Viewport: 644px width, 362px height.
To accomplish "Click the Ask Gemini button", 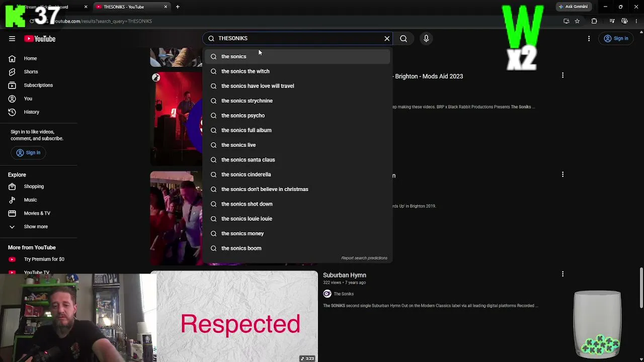I will click(573, 7).
